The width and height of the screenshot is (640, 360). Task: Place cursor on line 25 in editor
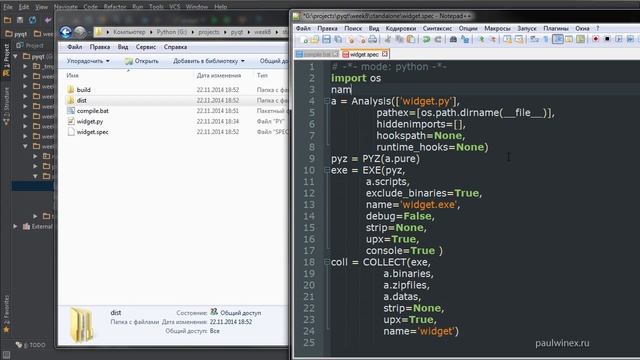pyautogui.click(x=484, y=342)
